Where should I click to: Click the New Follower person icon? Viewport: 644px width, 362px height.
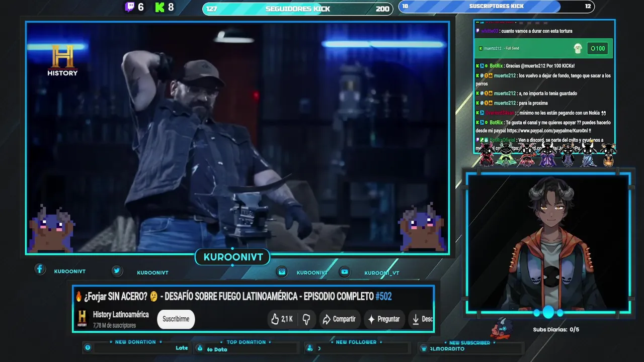pos(310,348)
